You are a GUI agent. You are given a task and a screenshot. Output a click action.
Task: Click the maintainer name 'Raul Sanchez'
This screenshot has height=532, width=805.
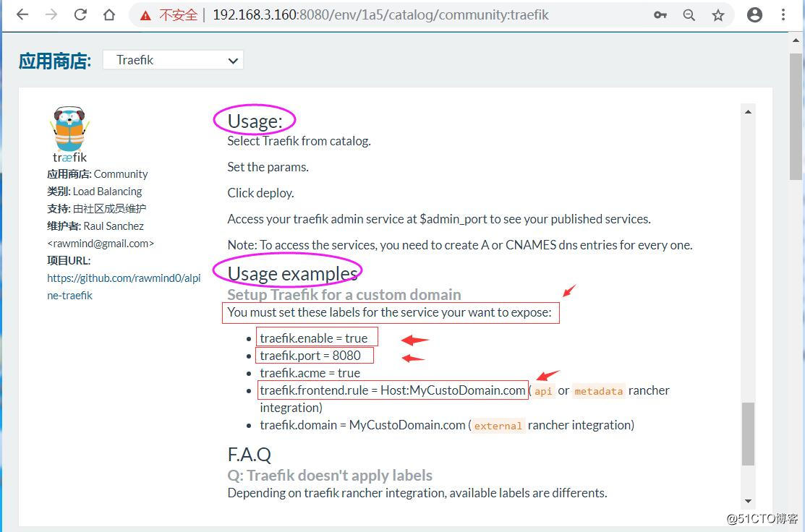pos(114,226)
